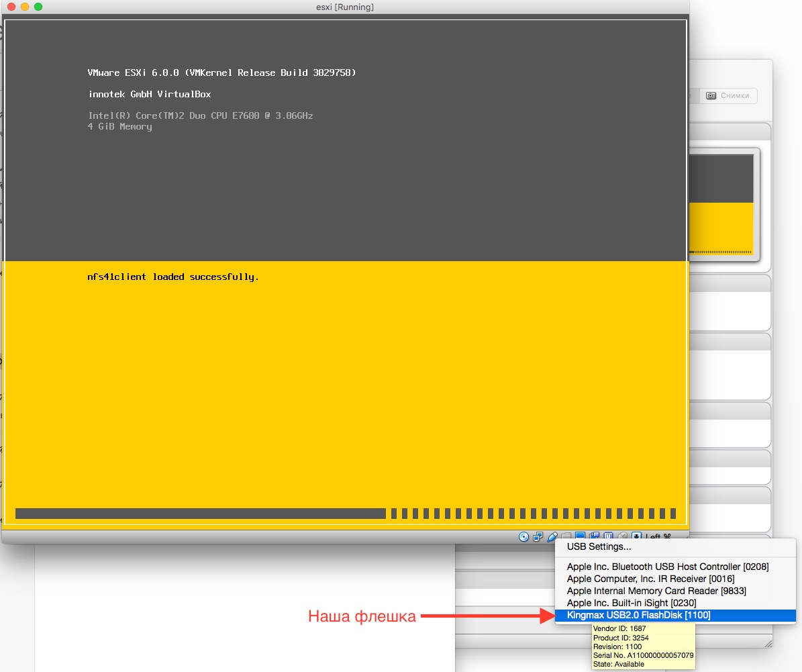The image size is (802, 672).
Task: Click the Снимки snapshots button
Action: pyautogui.click(x=728, y=95)
